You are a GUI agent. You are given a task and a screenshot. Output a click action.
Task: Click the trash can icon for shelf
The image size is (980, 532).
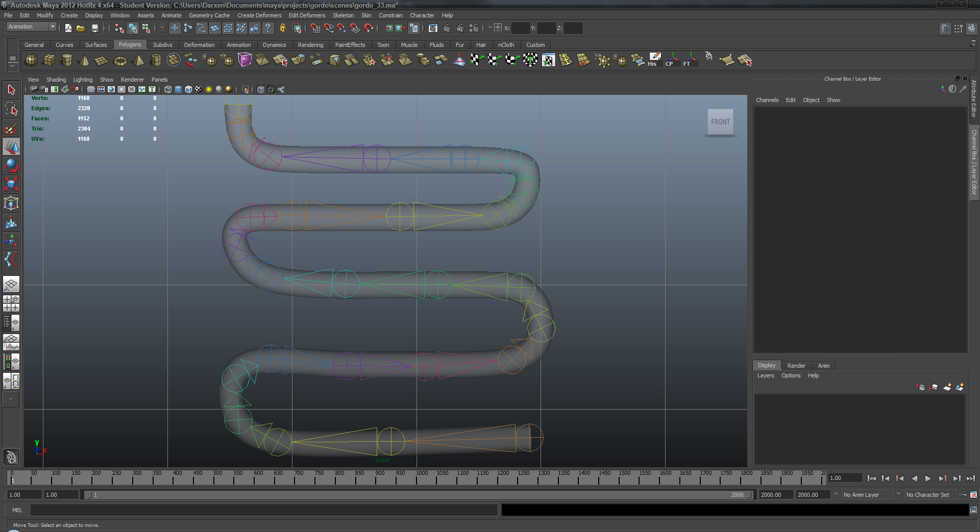tap(973, 44)
